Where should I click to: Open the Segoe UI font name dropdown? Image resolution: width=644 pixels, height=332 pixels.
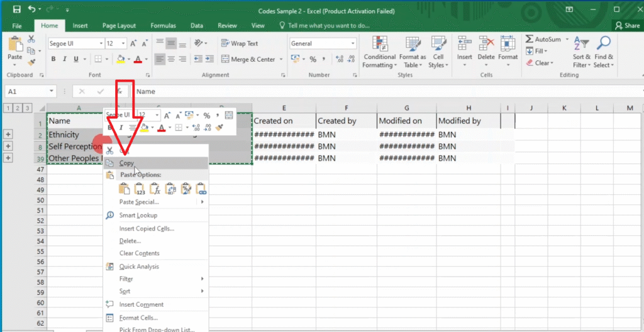101,43
